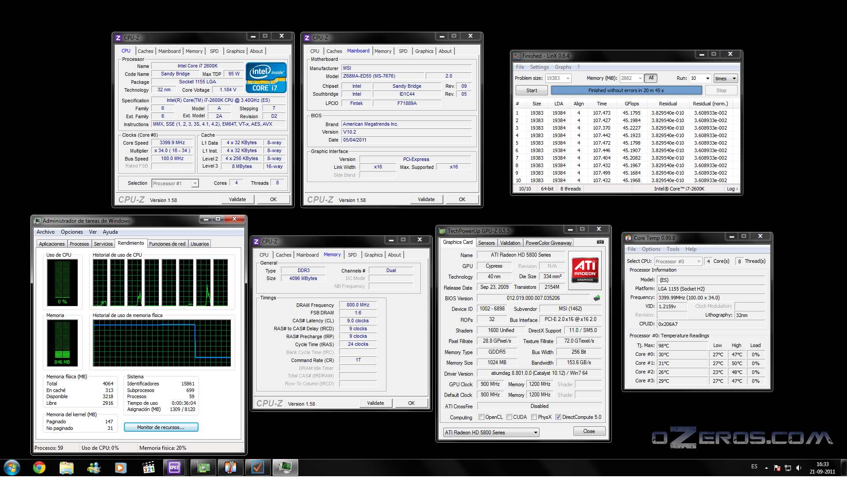This screenshot has height=504, width=847.
Task: Open the PowerColor Giveaway tab in GPU-Z
Action: (x=548, y=243)
